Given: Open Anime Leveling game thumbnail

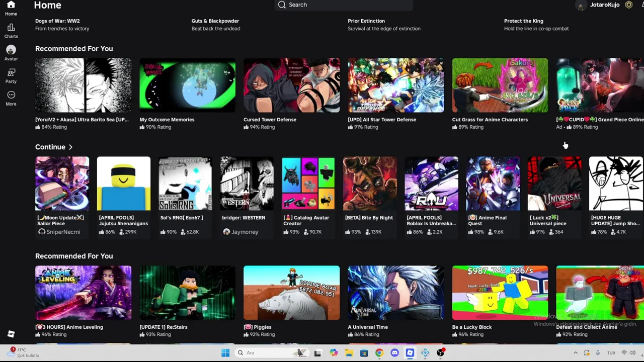Looking at the screenshot, I should pyautogui.click(x=83, y=293).
